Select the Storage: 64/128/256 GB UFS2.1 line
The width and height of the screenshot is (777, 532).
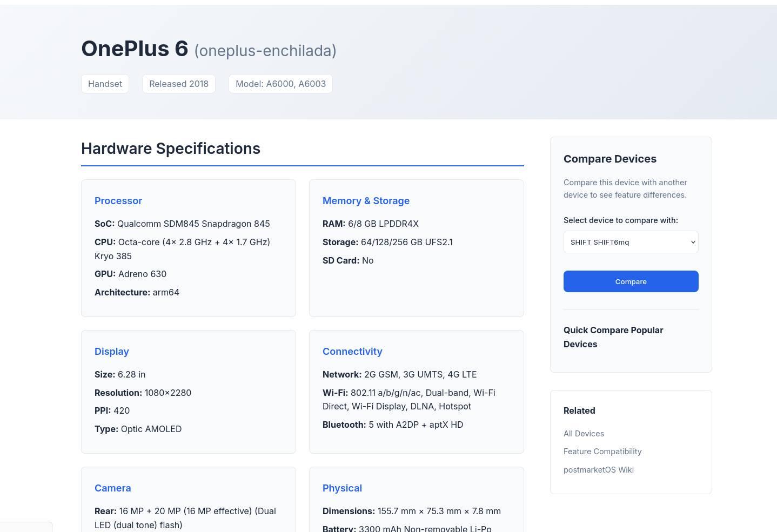pyautogui.click(x=387, y=242)
